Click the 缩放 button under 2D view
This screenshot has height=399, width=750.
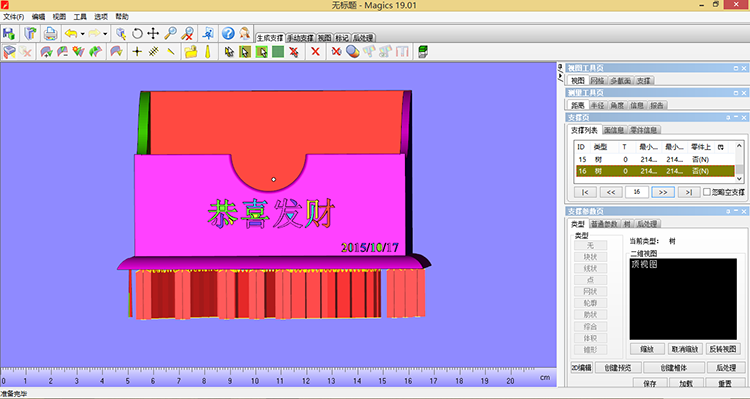coord(647,349)
